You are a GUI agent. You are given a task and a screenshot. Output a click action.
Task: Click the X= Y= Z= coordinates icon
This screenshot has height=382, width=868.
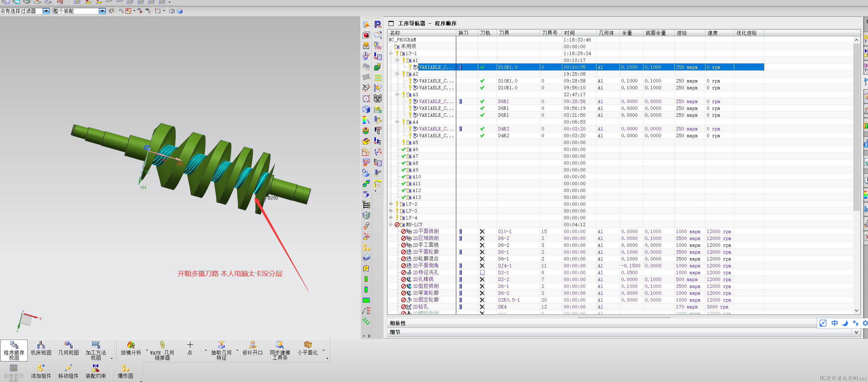(x=366, y=311)
